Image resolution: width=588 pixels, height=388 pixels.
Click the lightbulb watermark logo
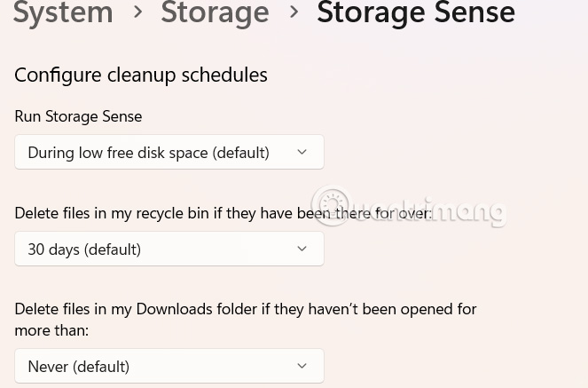pos(333,205)
